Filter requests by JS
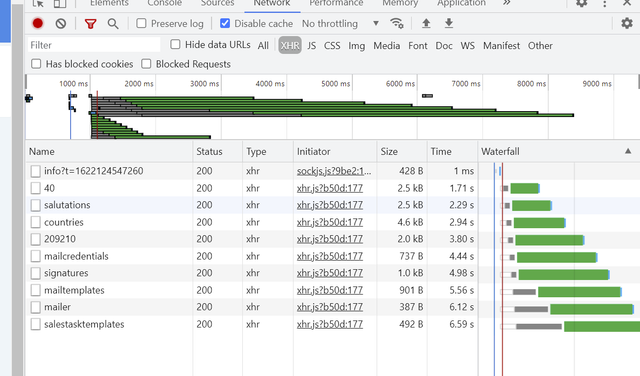Viewport: 640px width, 376px height. point(311,46)
